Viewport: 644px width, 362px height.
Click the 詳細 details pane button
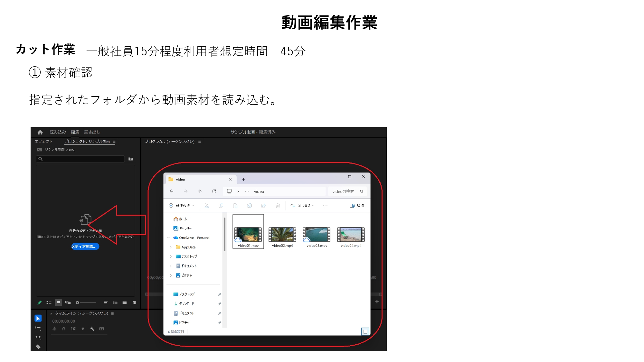coord(357,206)
